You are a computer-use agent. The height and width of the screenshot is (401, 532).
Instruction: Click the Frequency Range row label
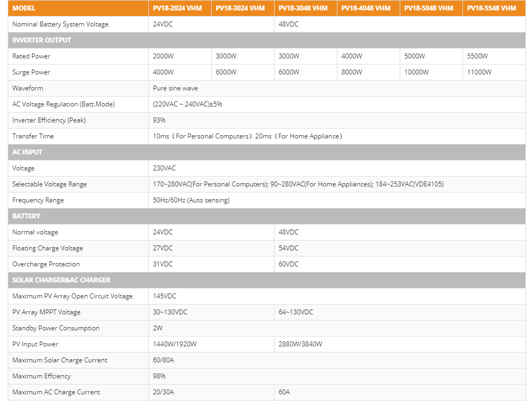pos(38,200)
